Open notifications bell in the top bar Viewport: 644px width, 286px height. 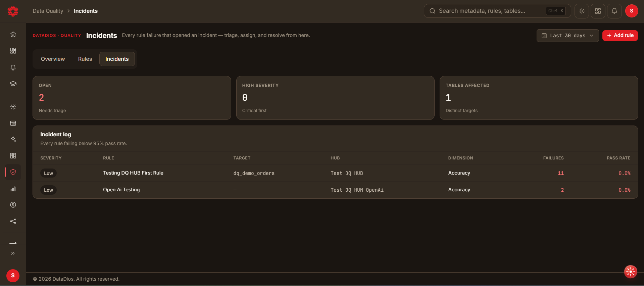tap(614, 11)
